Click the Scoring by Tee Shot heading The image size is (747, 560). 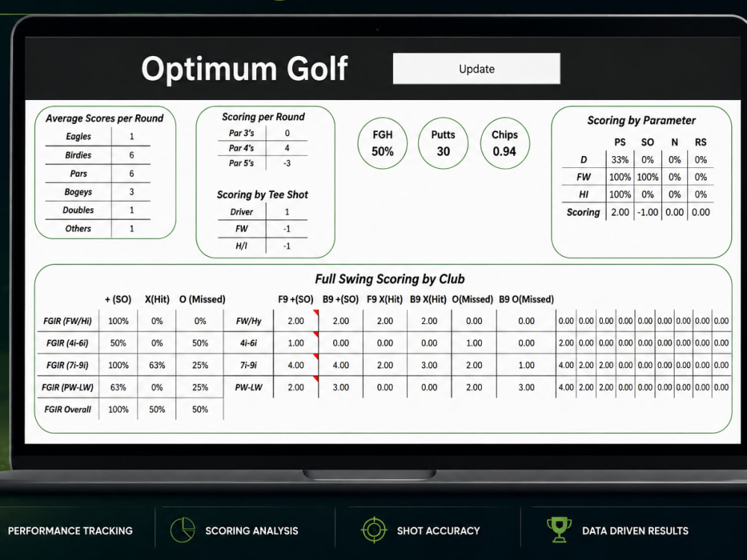[x=262, y=195]
